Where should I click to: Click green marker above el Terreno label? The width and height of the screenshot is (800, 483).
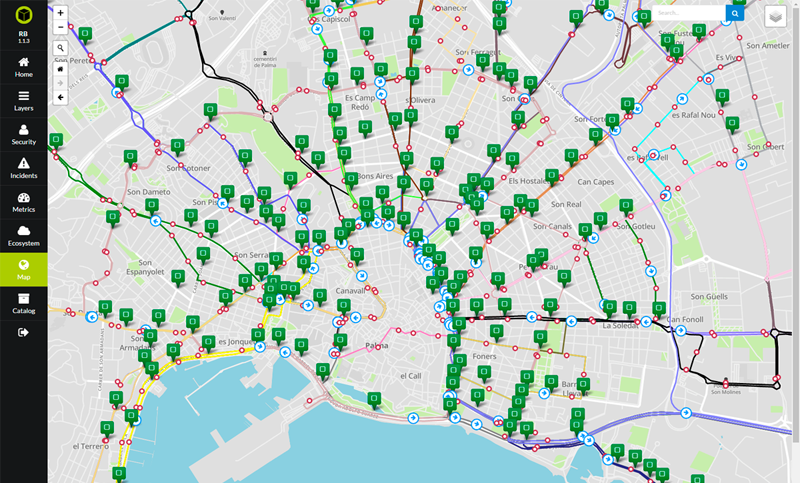pos(107,429)
